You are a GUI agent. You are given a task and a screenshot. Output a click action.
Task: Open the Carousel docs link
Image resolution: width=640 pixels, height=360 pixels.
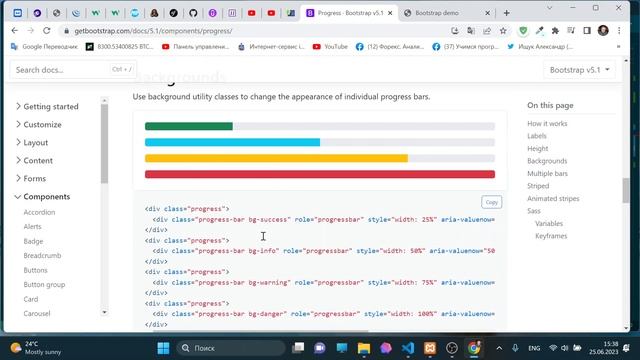[37, 313]
